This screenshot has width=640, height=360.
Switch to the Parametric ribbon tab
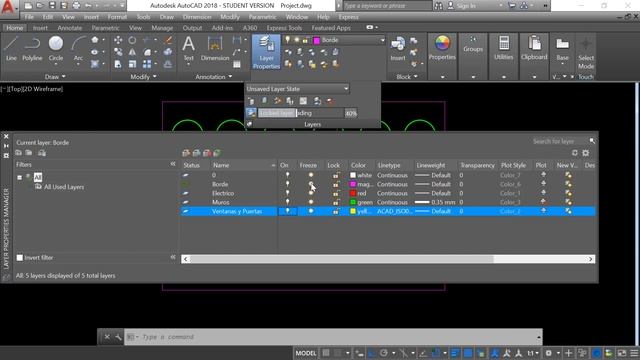click(x=105, y=28)
